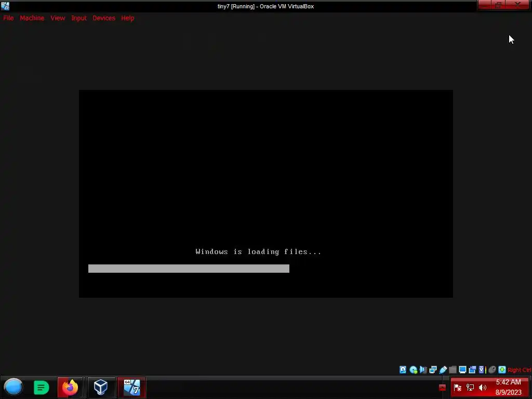Click the 'Windows is loading files...' text
532x399 pixels.
point(258,251)
